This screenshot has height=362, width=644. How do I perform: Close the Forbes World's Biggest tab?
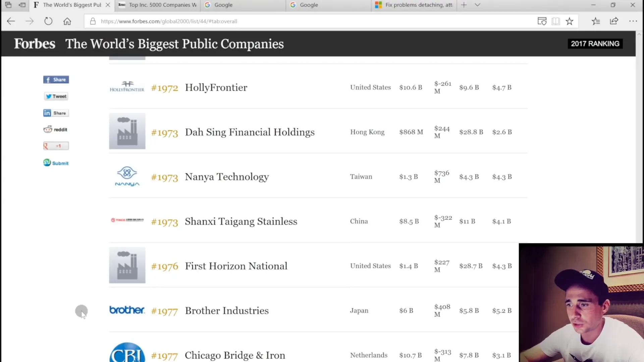point(108,5)
